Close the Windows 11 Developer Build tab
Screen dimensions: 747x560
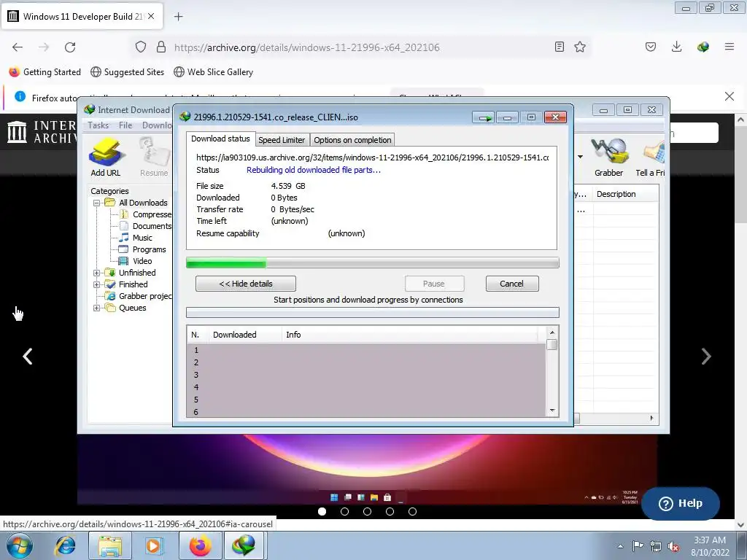click(150, 16)
